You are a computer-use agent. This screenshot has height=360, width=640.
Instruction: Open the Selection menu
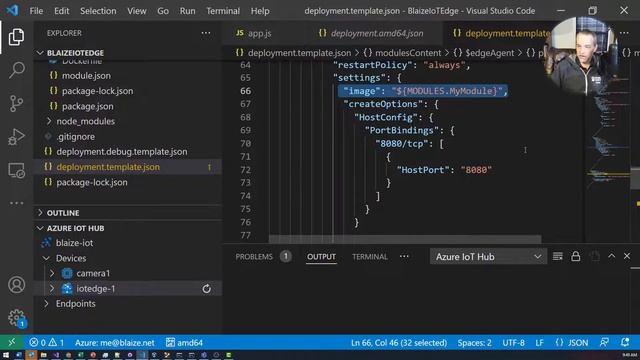coord(98,11)
